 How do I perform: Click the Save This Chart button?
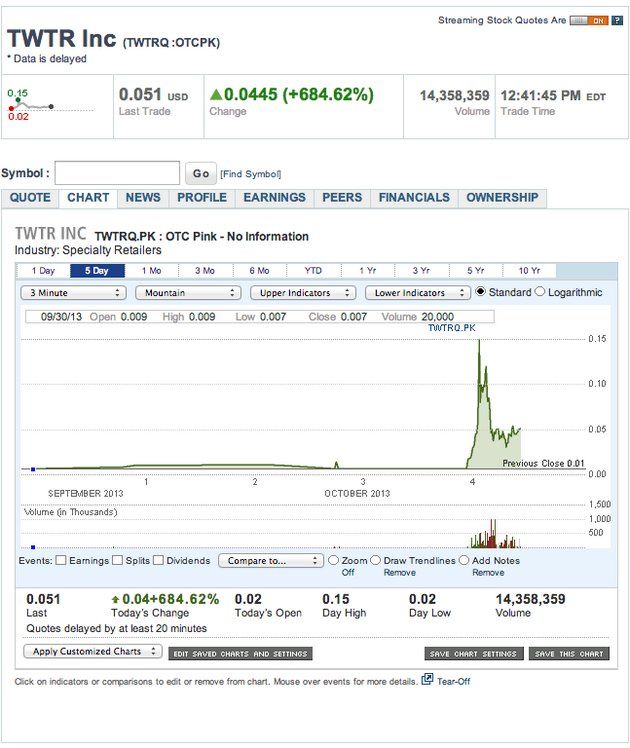tap(569, 654)
